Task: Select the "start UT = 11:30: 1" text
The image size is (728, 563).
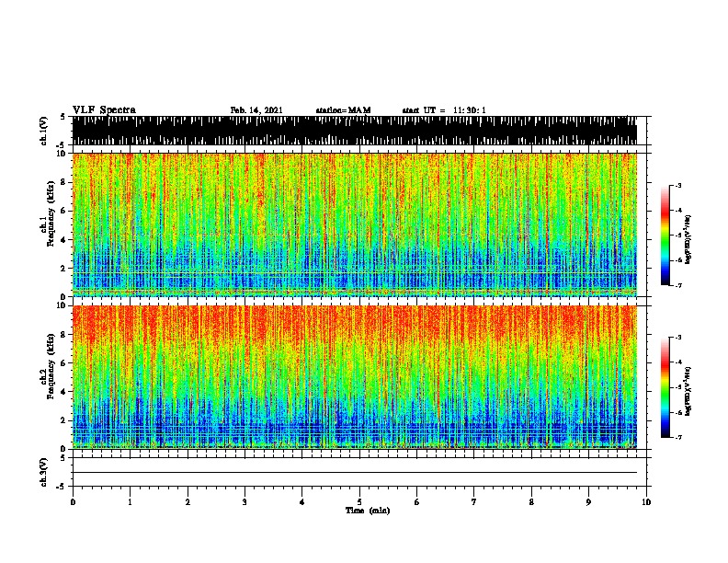Action: pyautogui.click(x=444, y=110)
